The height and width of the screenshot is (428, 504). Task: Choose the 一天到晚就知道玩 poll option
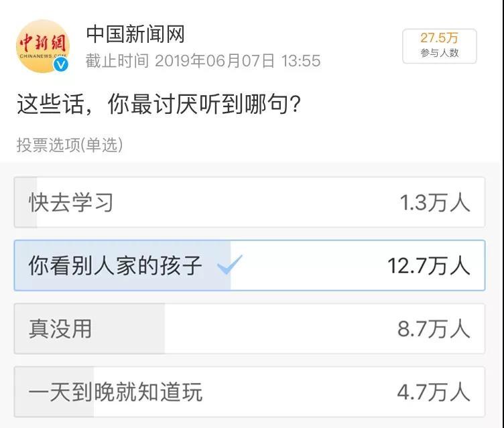click(x=249, y=392)
